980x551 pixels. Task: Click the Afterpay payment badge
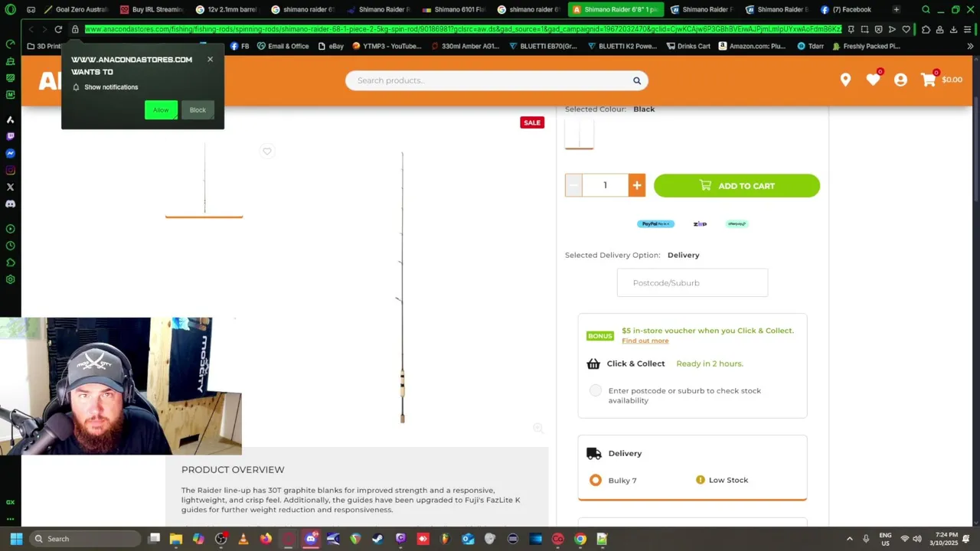[737, 223]
